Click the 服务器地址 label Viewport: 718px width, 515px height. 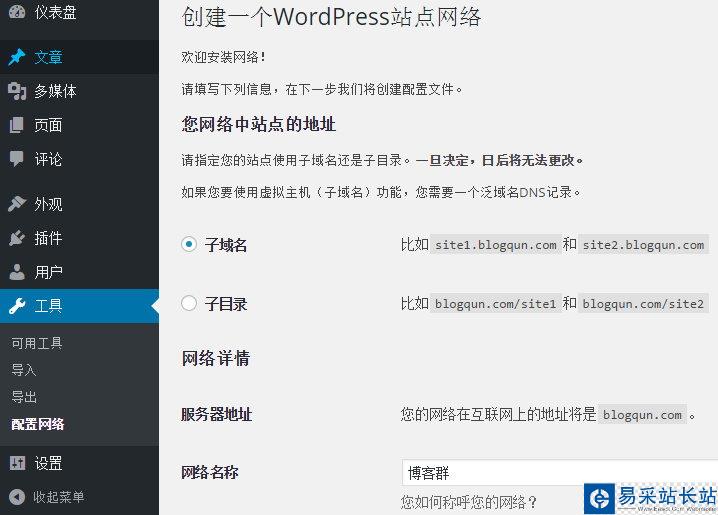pyautogui.click(x=216, y=415)
